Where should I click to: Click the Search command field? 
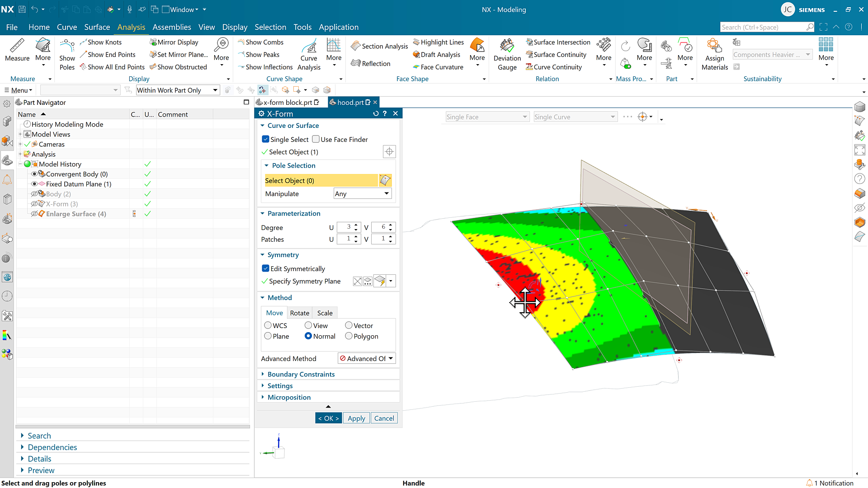point(763,27)
